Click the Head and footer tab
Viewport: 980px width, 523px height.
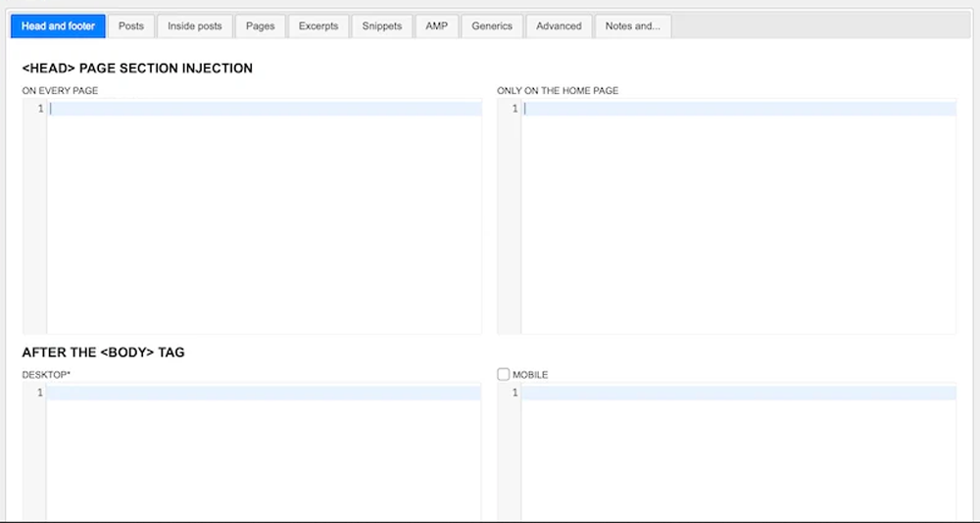pos(58,26)
